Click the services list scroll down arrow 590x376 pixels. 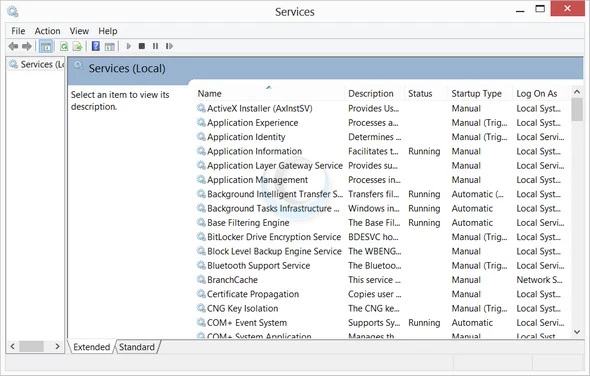tap(577, 332)
